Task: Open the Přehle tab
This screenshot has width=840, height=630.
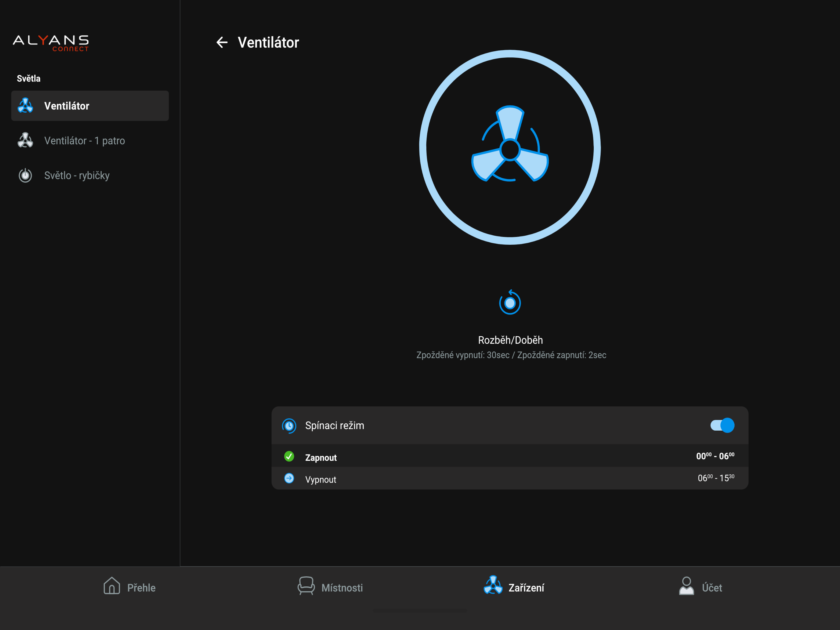Action: (x=129, y=587)
